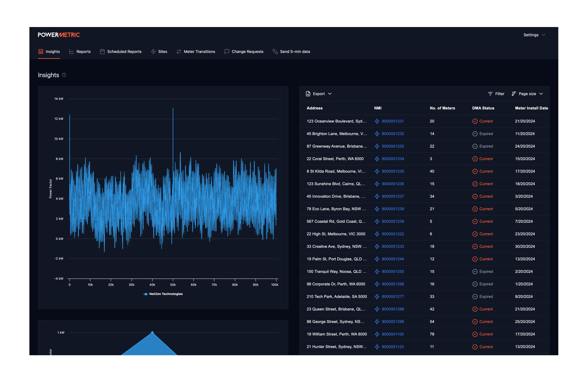Viewport: 588px width, 382px height.
Task: Click the Page size sort icon
Action: (514, 94)
